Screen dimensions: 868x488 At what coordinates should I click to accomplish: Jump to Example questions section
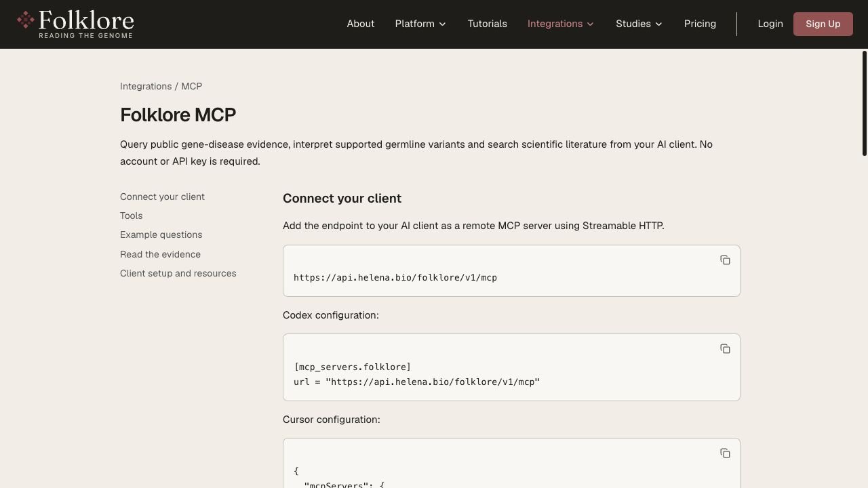161,235
